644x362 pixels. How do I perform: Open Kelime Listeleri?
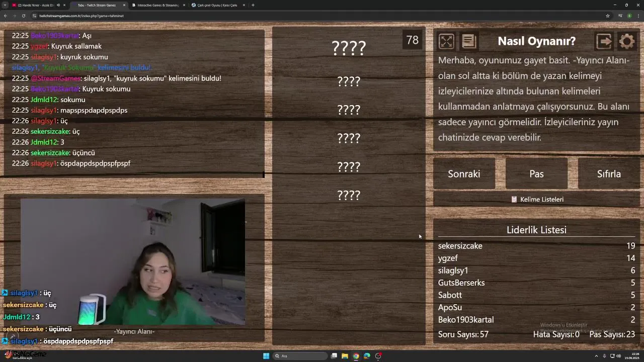point(537,200)
